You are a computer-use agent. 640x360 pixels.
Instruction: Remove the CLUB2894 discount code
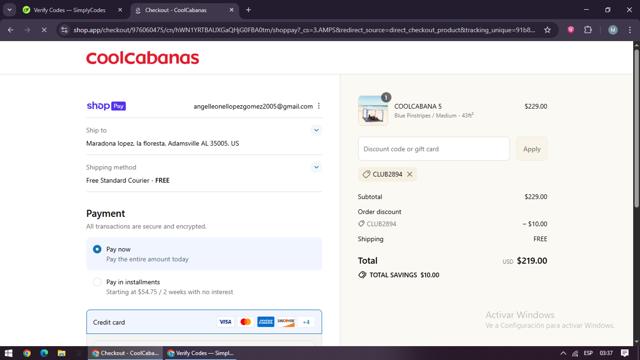(x=410, y=174)
